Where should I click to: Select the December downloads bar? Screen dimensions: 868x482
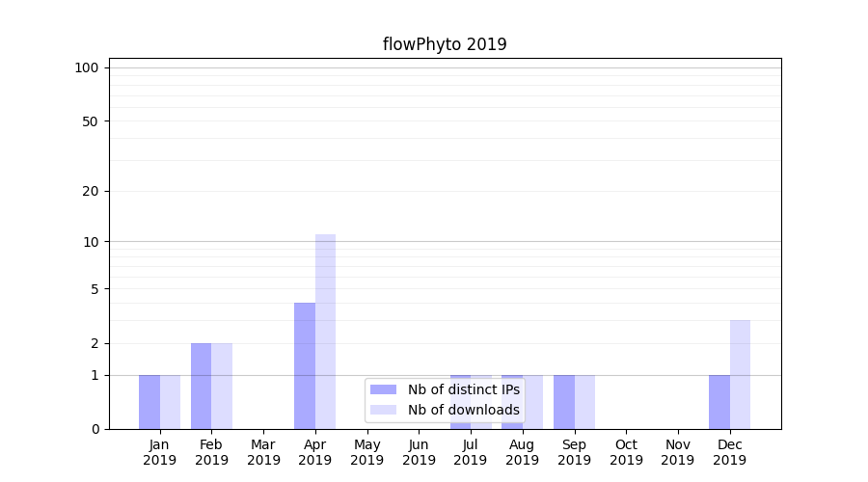click(740, 374)
